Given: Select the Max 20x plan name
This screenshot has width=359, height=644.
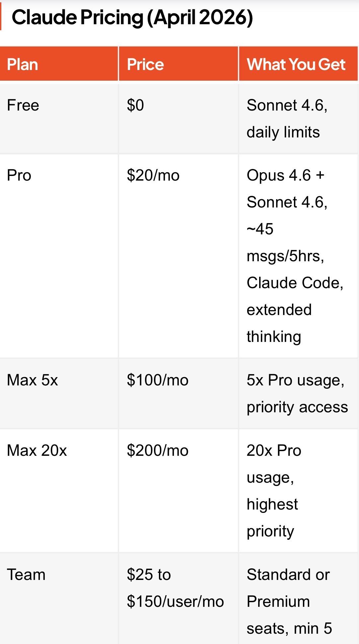Looking at the screenshot, I should coord(37,450).
